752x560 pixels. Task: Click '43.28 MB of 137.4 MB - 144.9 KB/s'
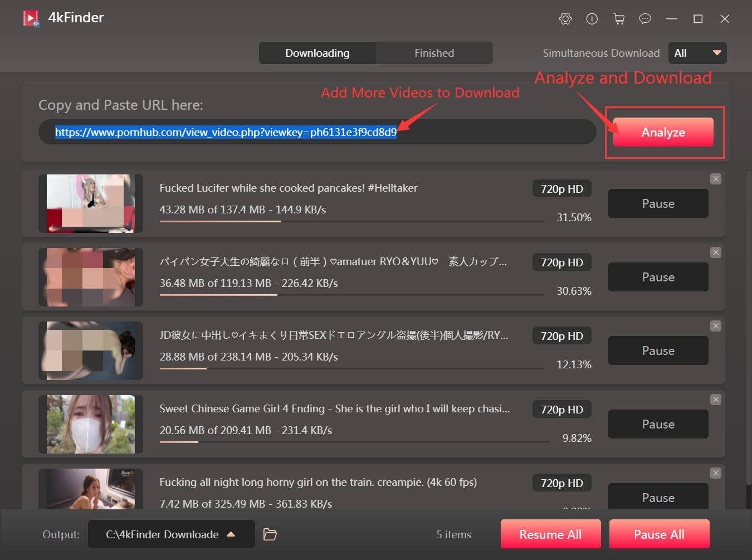pos(243,210)
